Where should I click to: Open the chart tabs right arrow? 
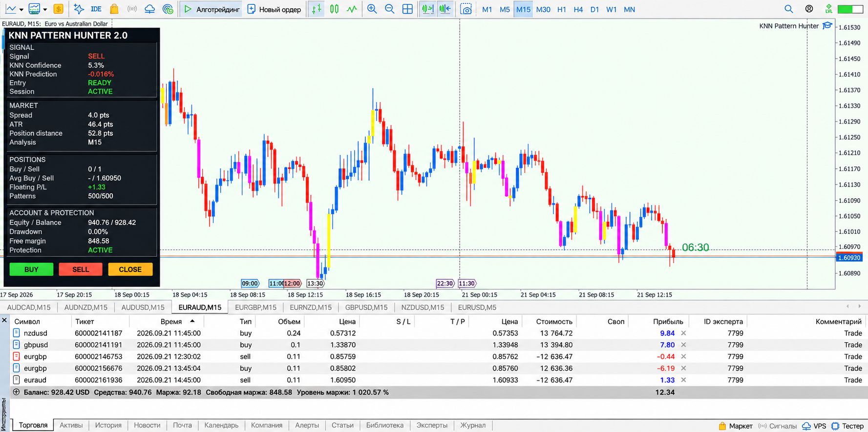pos(860,307)
